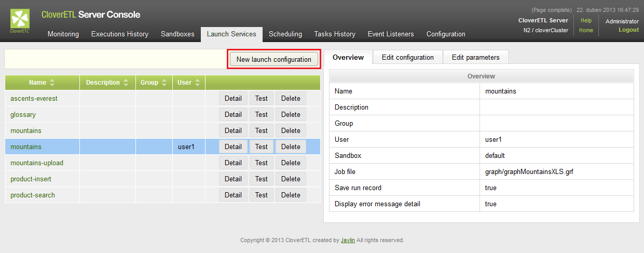Delete the mountains-upload configuration

pyautogui.click(x=291, y=163)
